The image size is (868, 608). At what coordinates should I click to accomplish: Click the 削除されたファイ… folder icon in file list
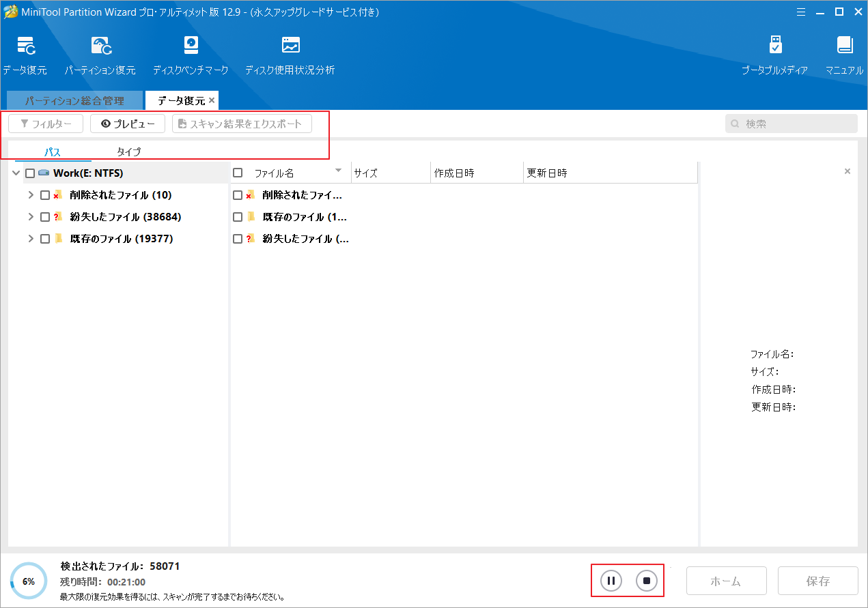(251, 195)
